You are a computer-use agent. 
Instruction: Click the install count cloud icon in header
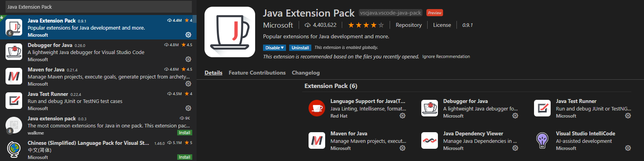click(307, 25)
